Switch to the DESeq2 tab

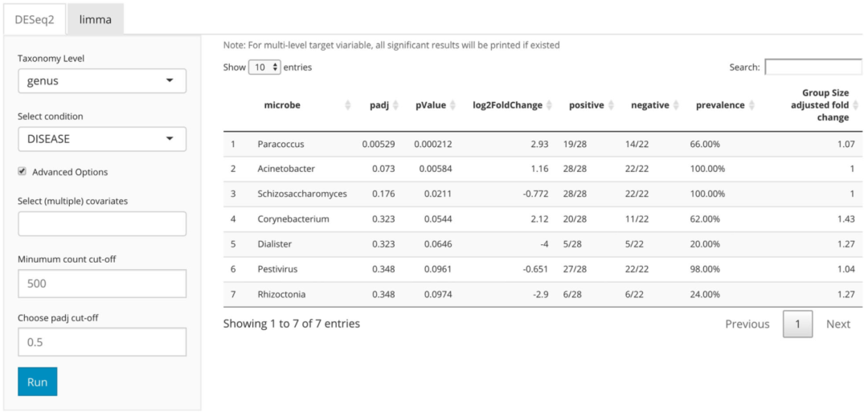click(35, 19)
